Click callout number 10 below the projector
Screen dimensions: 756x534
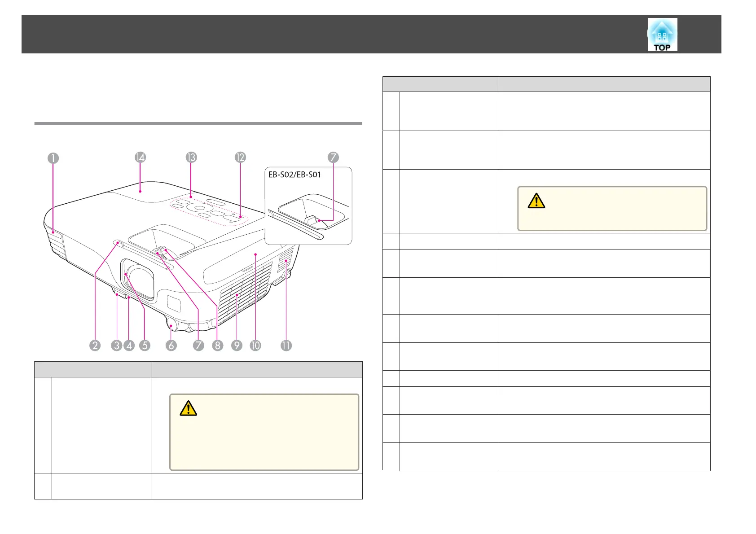tap(255, 345)
